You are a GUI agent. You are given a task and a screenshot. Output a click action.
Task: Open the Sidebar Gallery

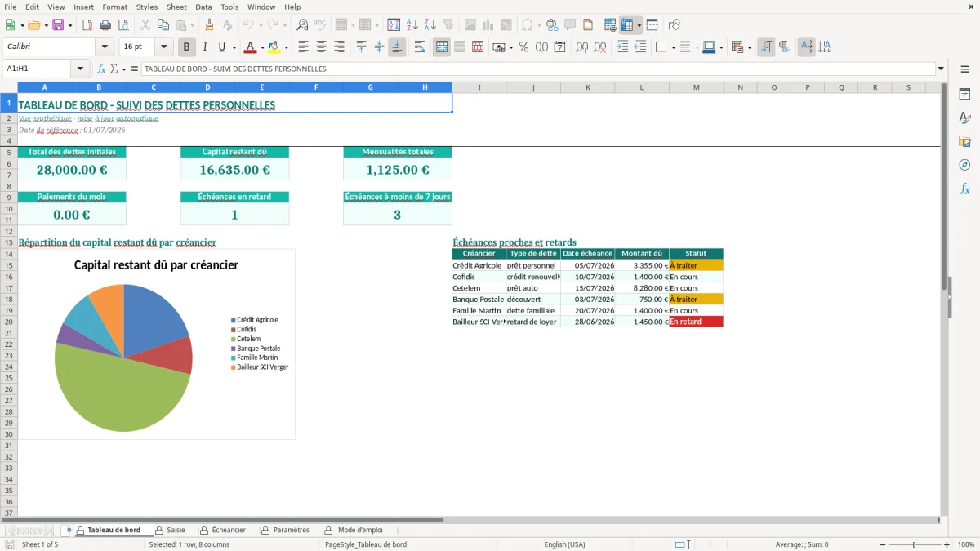click(x=964, y=142)
